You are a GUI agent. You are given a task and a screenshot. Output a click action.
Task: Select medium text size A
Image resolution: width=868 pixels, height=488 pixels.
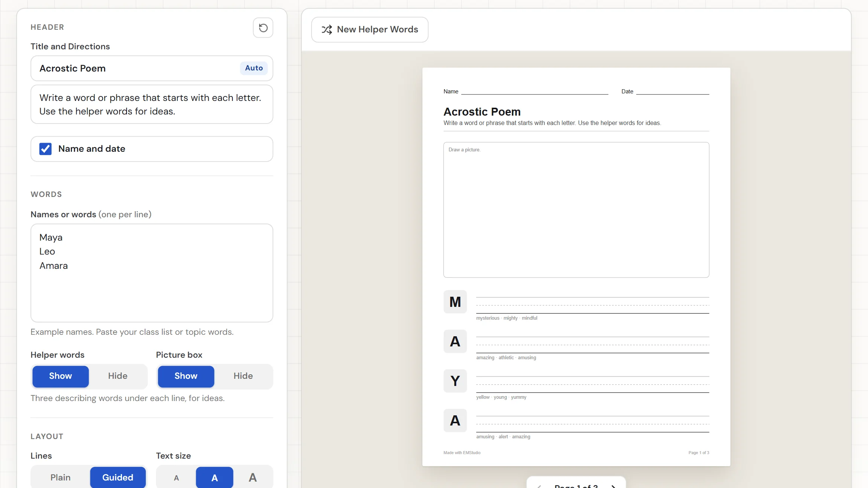[214, 478]
